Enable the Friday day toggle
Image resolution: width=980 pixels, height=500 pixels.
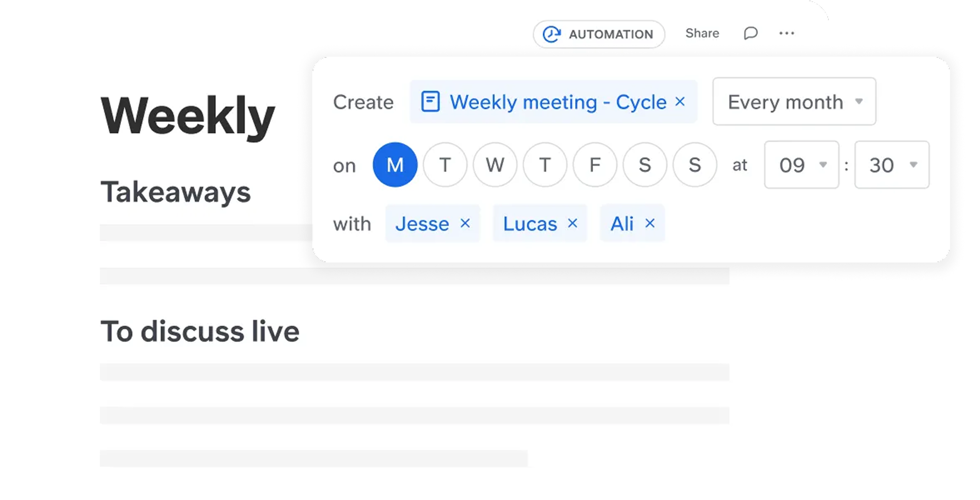pyautogui.click(x=594, y=165)
